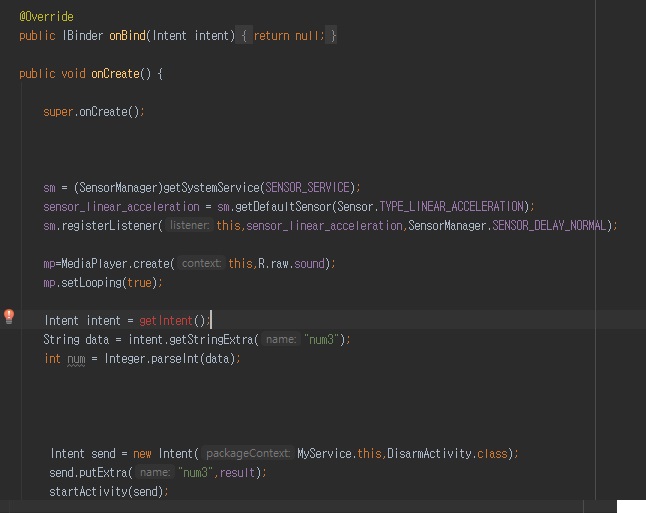Click SENSOR_DELAY_NORMAL constant
646x513 pixels.
(x=550, y=225)
